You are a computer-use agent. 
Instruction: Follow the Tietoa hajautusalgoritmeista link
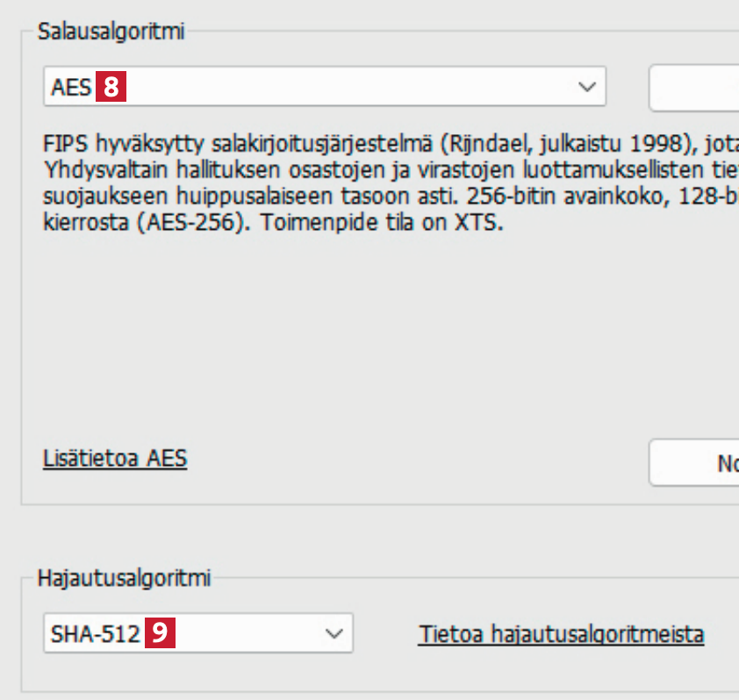tap(561, 633)
